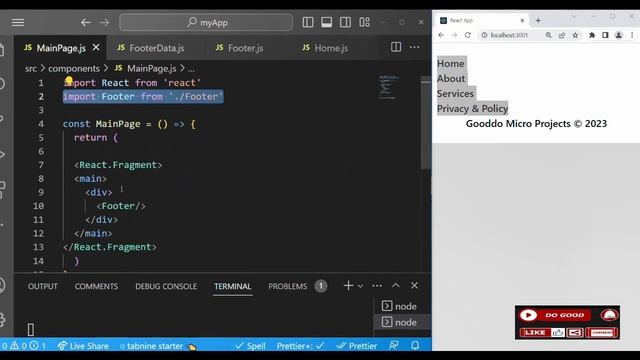Screen dimensions: 640x360
Task: Open editor More Actions ellipsis
Action: tap(414, 47)
